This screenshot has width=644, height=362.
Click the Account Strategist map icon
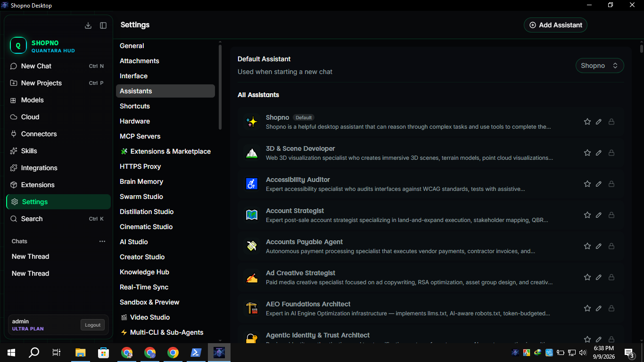pos(252,215)
